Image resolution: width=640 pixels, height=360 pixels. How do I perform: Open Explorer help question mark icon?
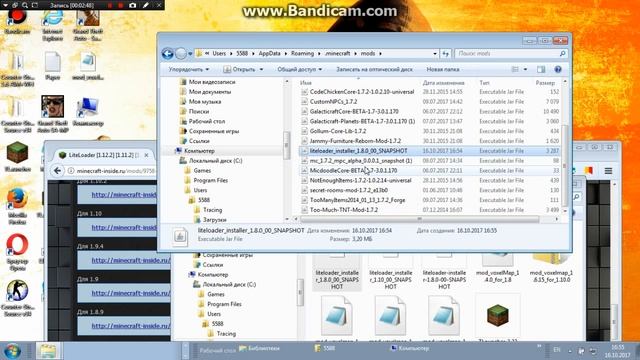[x=558, y=69]
